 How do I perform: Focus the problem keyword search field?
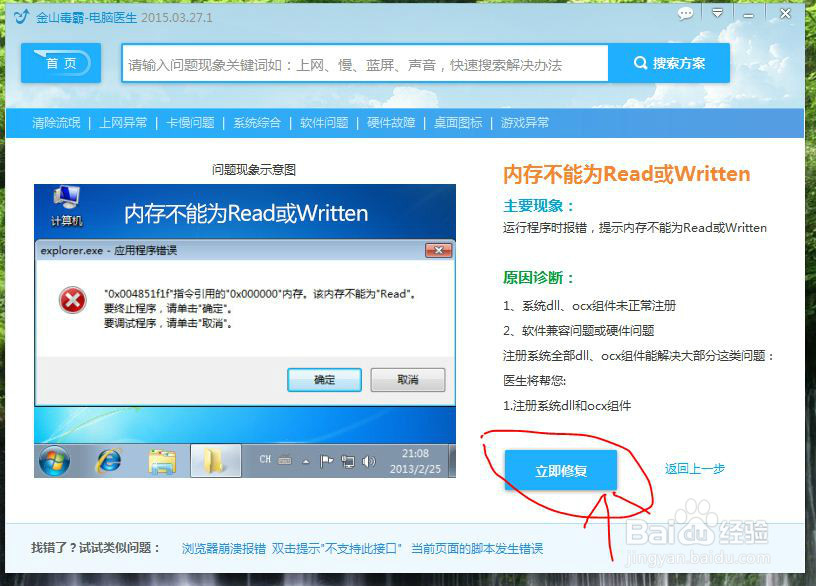pos(365,63)
